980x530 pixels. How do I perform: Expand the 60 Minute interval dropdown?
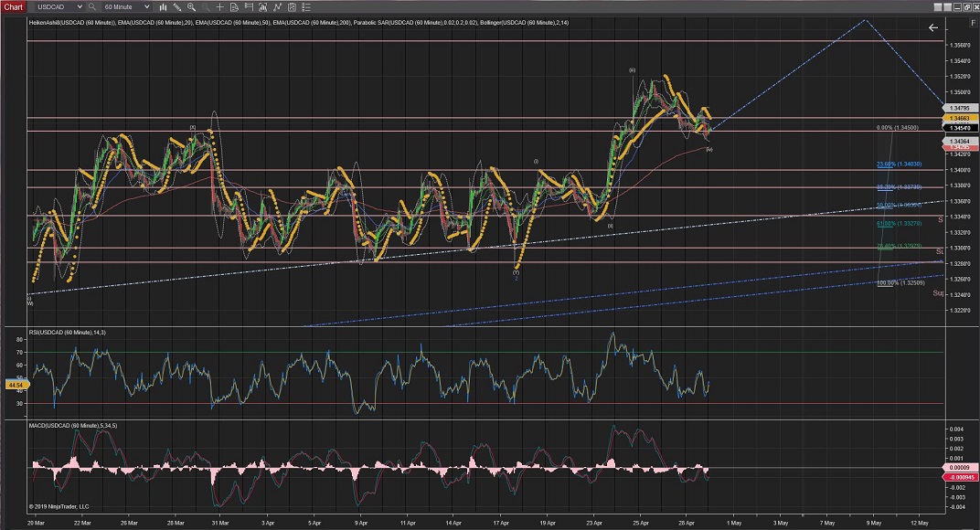coord(147,6)
